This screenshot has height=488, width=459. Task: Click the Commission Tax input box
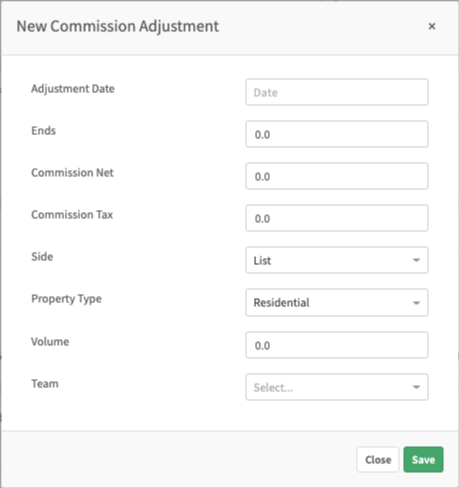click(x=337, y=218)
